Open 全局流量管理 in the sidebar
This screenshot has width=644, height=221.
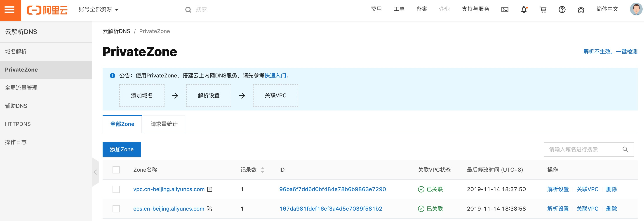point(46,88)
